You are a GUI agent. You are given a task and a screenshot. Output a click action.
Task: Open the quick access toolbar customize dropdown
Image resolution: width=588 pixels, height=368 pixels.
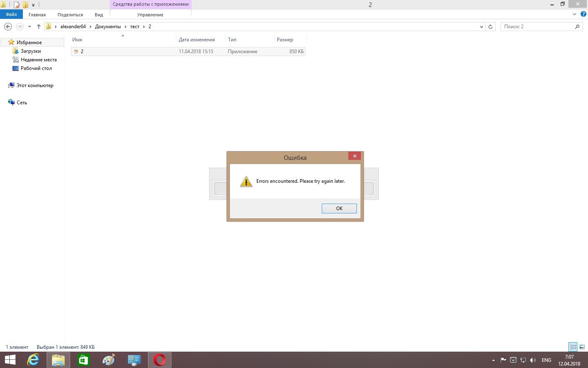(33, 5)
